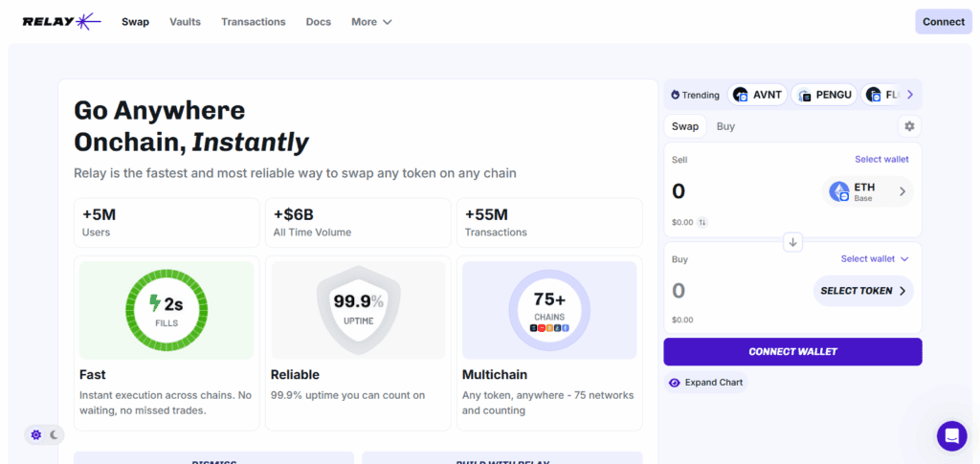Open the chat support bubble

951,436
